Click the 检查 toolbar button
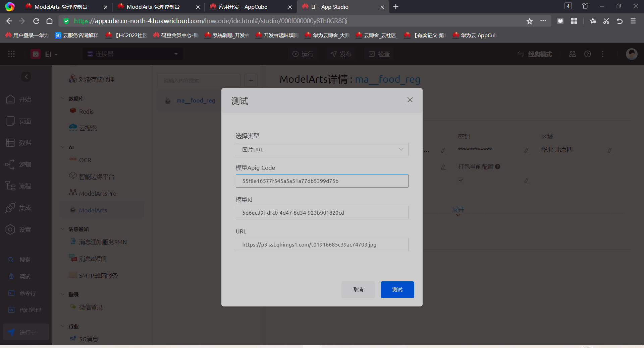 point(379,54)
